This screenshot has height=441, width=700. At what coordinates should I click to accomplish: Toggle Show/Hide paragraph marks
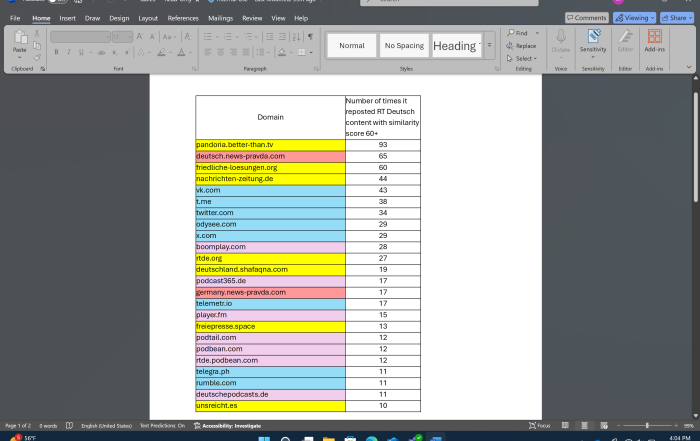click(x=310, y=37)
